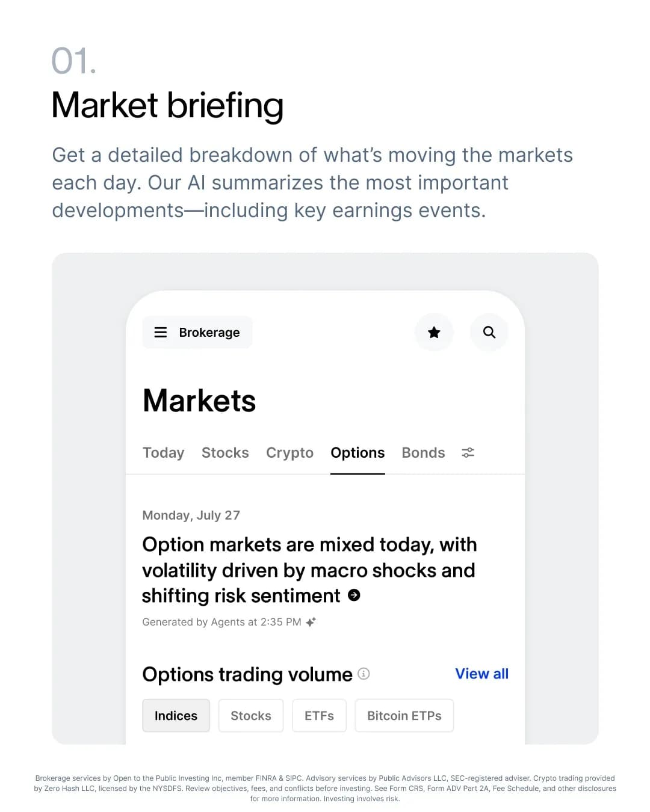Open the tab filter settings icon

pos(468,452)
